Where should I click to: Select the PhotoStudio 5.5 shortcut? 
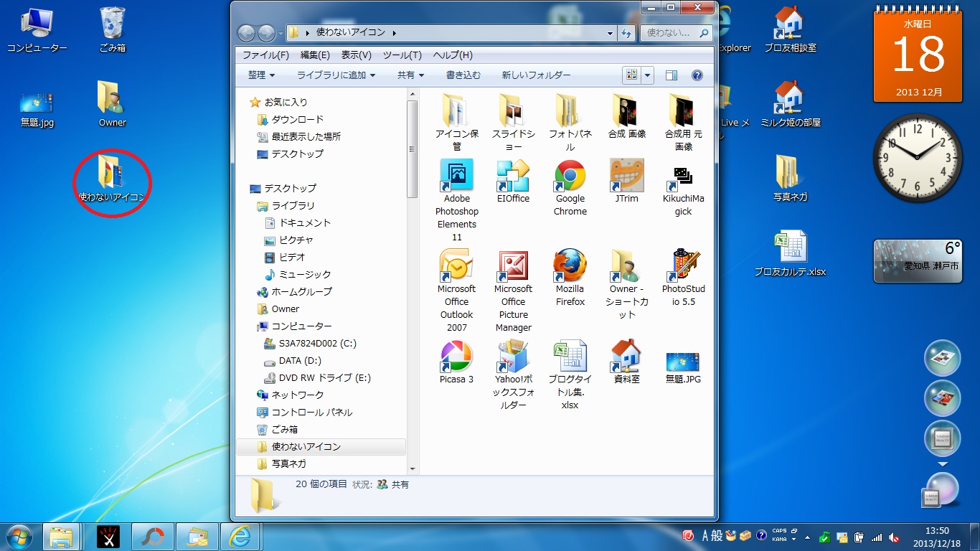pyautogui.click(x=683, y=278)
